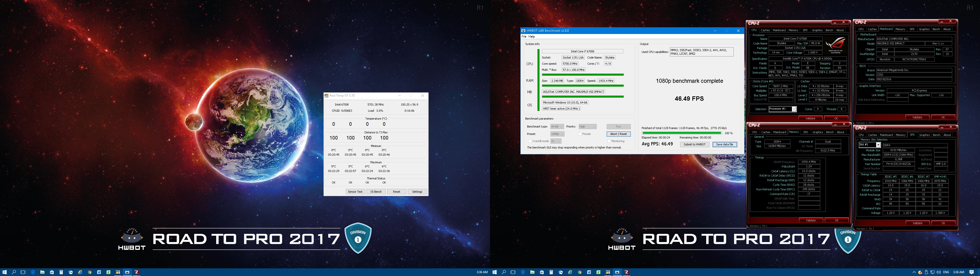Open Processor #1 Selection dropdown in CPU-Z

coord(782,109)
